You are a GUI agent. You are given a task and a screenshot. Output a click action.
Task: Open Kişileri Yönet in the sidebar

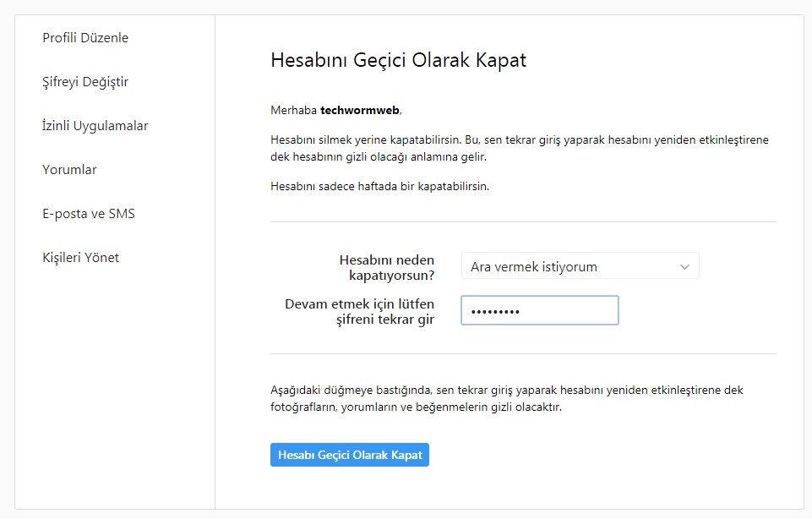click(80, 258)
